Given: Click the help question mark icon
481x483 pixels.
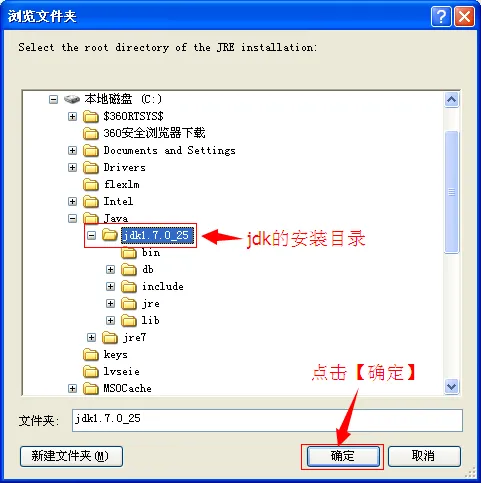Looking at the screenshot, I should click(441, 16).
